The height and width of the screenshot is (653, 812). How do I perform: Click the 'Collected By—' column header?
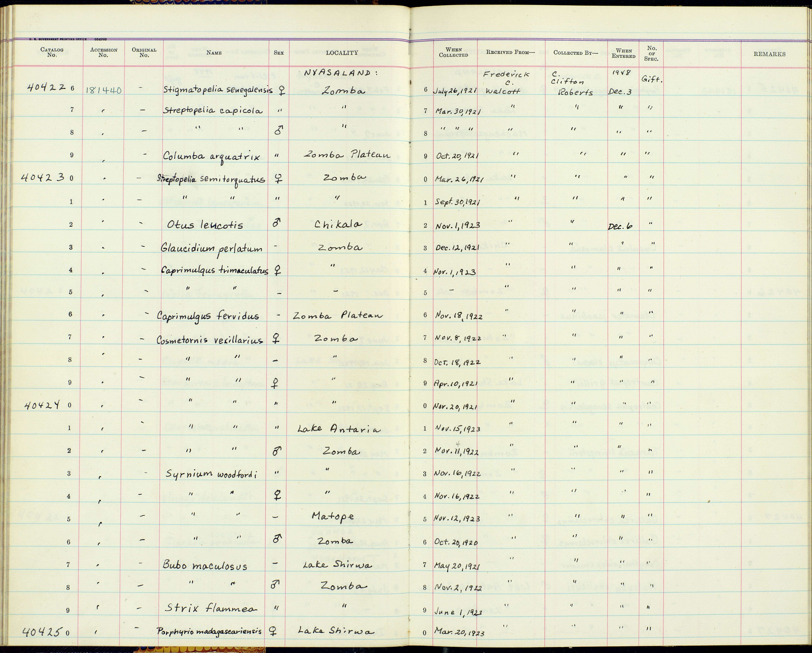(576, 53)
